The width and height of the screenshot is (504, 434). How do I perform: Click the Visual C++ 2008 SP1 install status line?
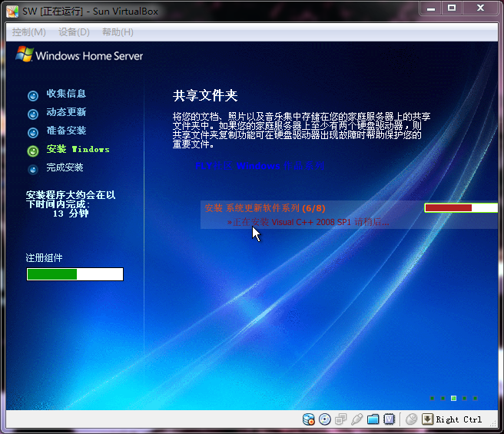tap(308, 222)
